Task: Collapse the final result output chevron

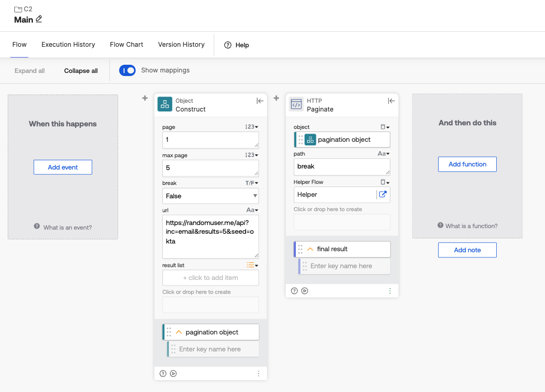Action: pyautogui.click(x=310, y=249)
